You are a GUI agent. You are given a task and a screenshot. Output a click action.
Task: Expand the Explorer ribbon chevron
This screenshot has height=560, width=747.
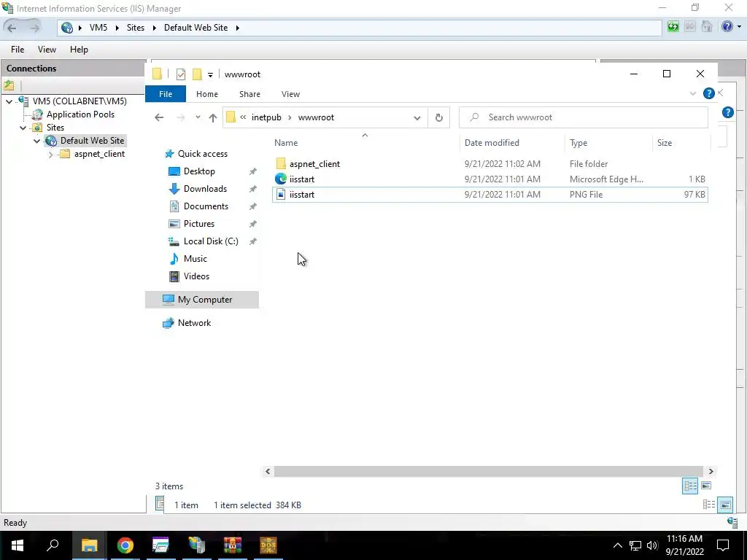693,94
